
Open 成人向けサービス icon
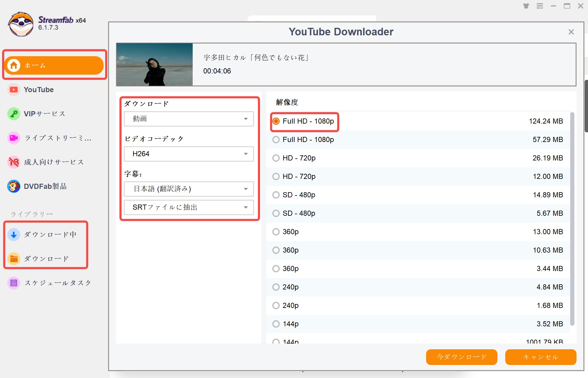14,162
